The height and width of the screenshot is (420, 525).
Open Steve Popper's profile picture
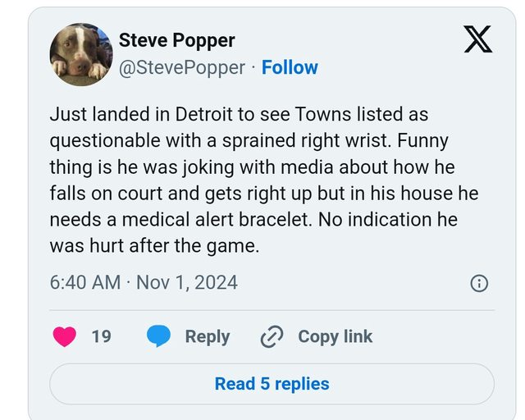click(x=80, y=54)
